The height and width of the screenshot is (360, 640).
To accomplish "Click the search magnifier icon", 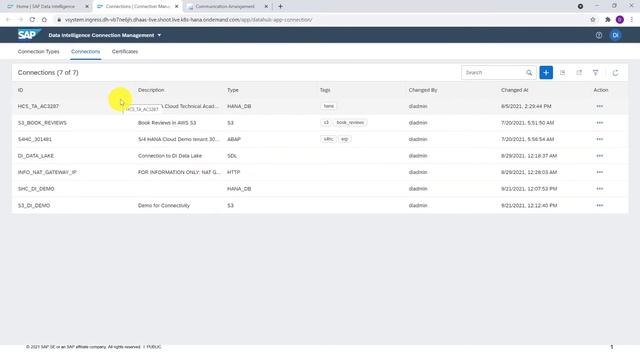I will point(529,73).
